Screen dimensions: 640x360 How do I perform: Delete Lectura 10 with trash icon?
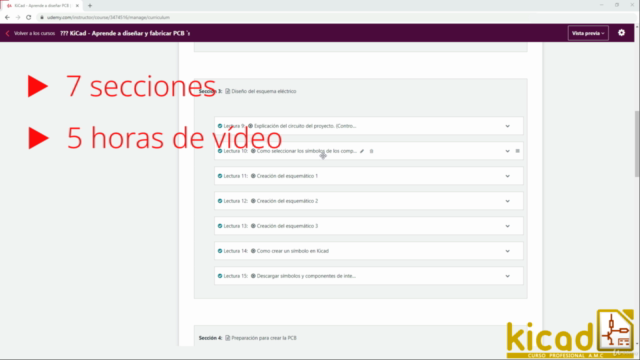[x=371, y=151]
